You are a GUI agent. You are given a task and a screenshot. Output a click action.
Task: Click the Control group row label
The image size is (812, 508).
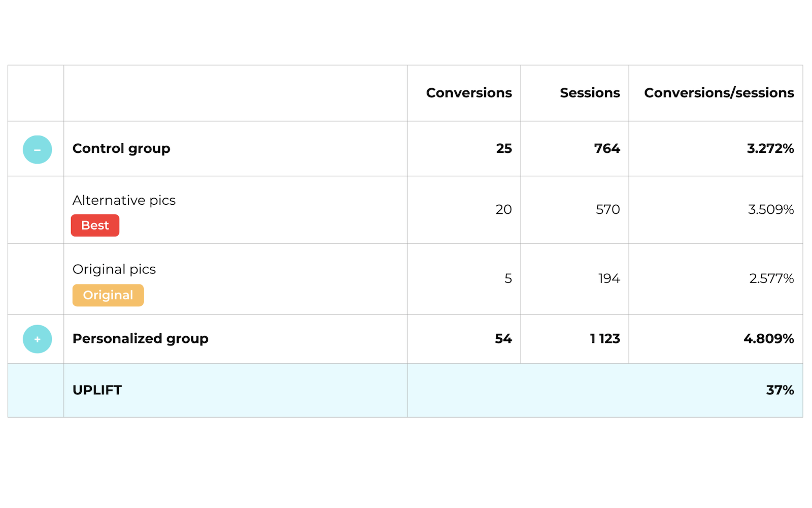[121, 149]
